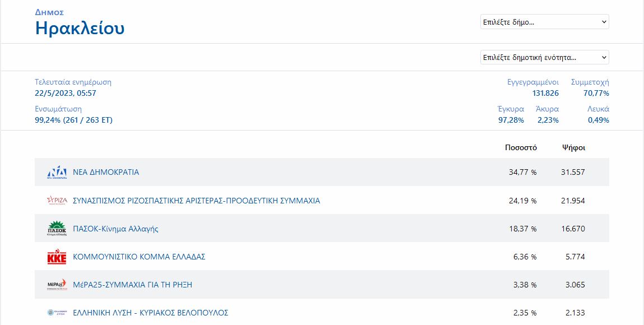
Task: Click the Νέα Δημοκρατία party logo
Action: [57, 173]
